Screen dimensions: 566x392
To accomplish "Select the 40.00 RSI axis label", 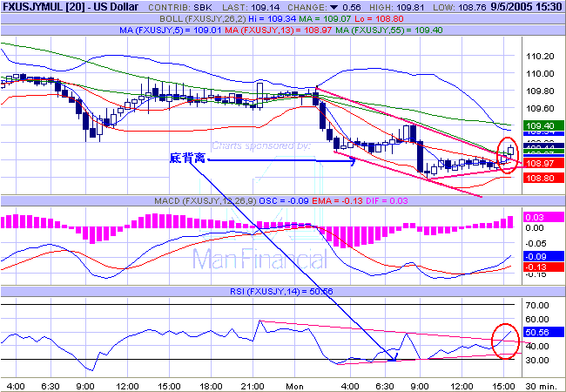I will coord(537,346).
